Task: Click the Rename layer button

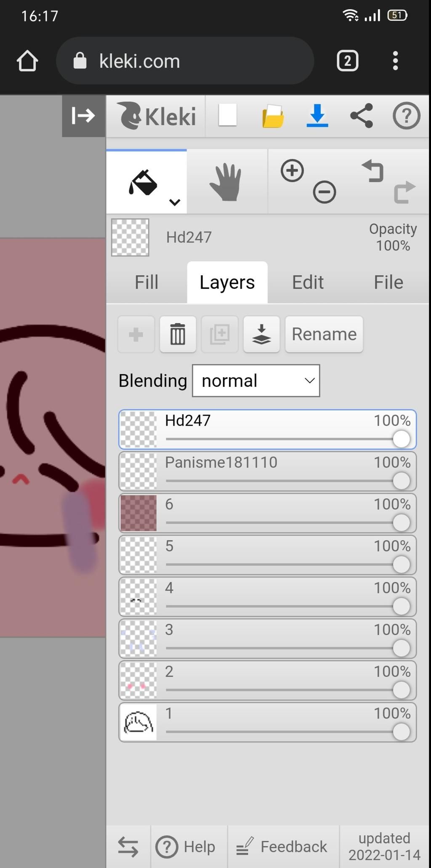Action: click(324, 334)
